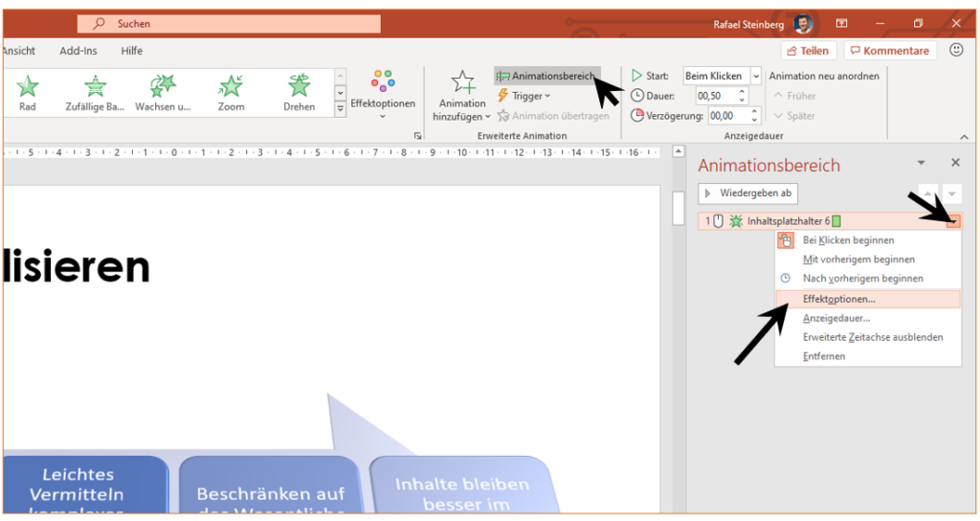The image size is (980, 521).
Task: Move animation Später
Action: [x=793, y=116]
